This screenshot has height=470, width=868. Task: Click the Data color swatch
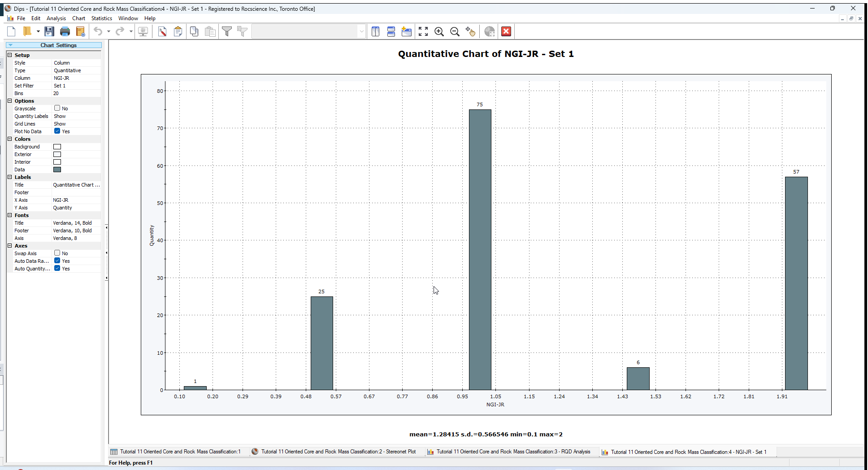click(57, 170)
